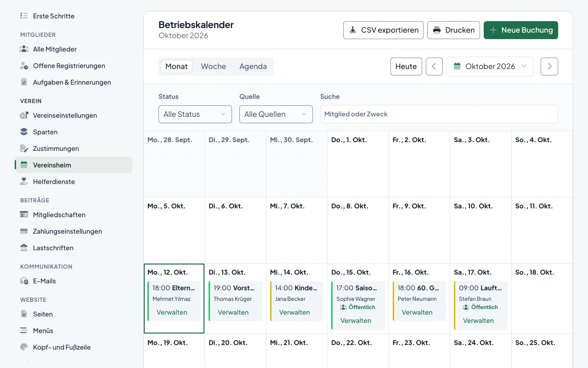This screenshot has width=588, height=368.
Task: Open Vereinsheim in the sidebar
Action: 73,165
